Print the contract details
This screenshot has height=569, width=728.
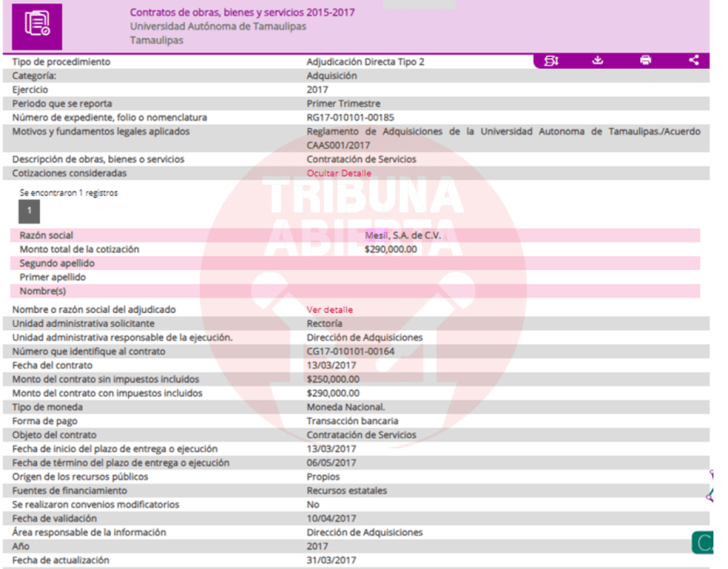[646, 60]
